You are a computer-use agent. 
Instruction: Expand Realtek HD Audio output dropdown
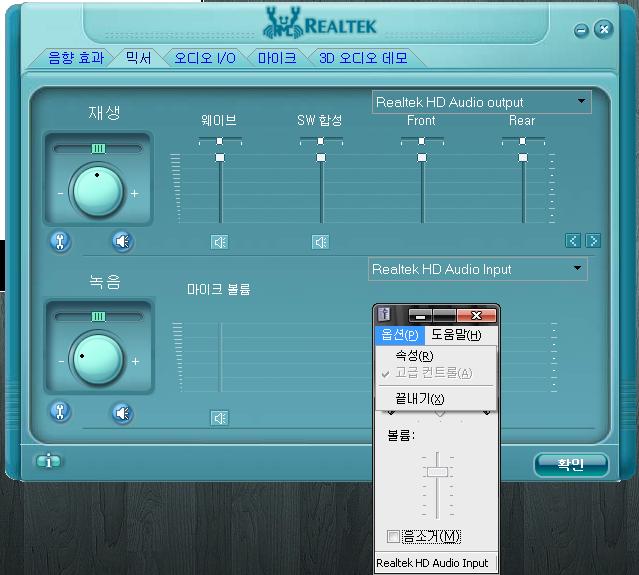581,101
